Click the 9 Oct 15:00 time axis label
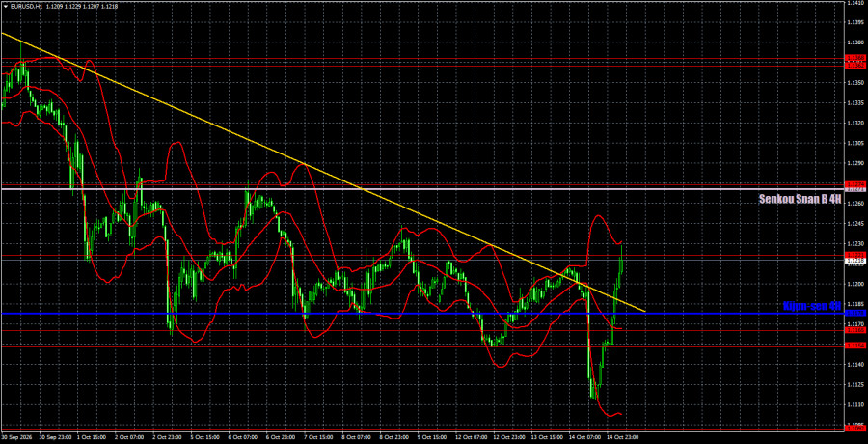 point(432,437)
